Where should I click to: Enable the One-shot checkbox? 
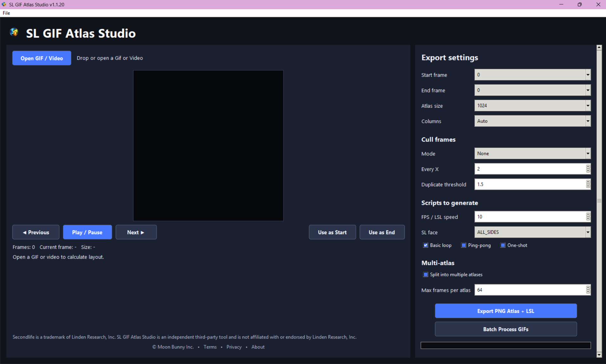(x=503, y=245)
